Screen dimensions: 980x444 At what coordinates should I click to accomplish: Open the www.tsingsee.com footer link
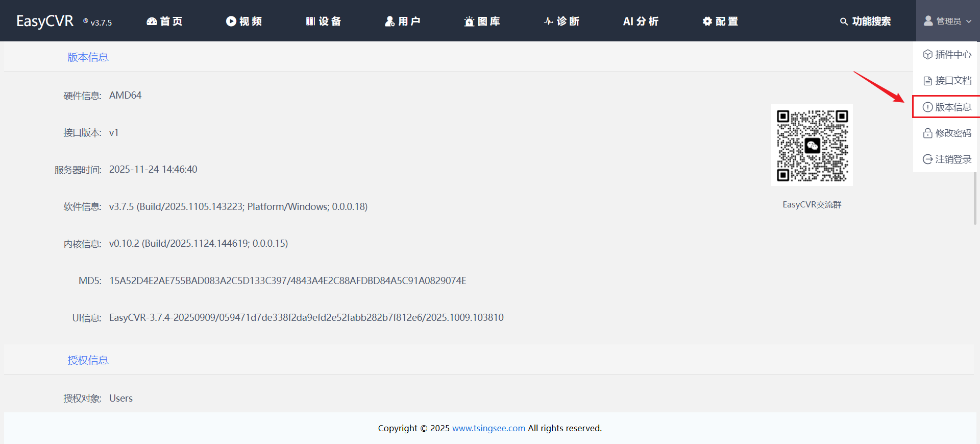488,428
